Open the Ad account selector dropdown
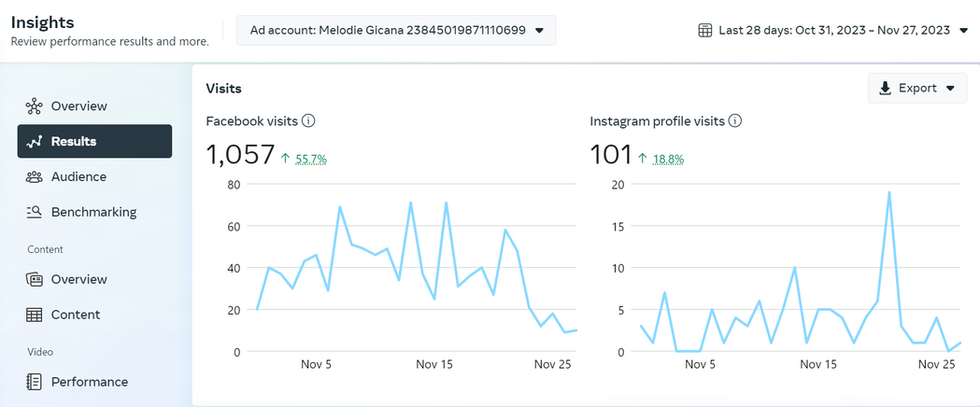Viewport: 980px width, 407px height. (x=396, y=30)
